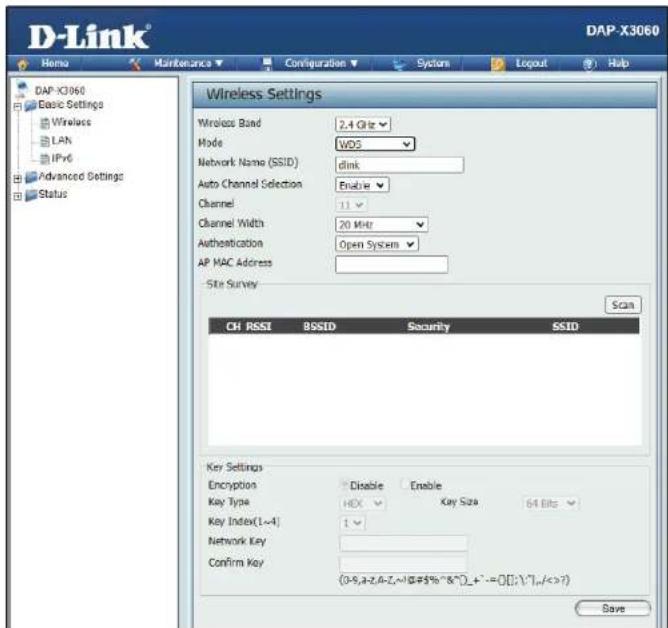Image resolution: width=668 pixels, height=628 pixels.
Task: Click the D-Link logo
Action: [89, 36]
